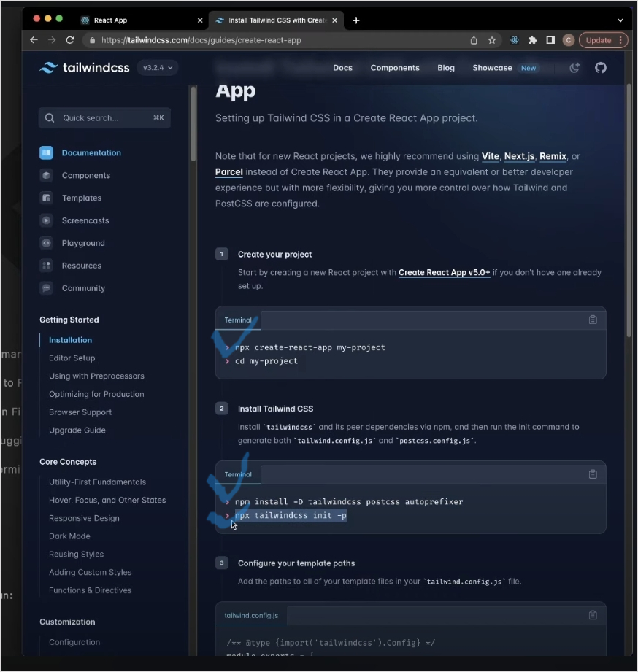Select the tailwind.config.js file tab
The width and height of the screenshot is (638, 672).
[x=251, y=616]
